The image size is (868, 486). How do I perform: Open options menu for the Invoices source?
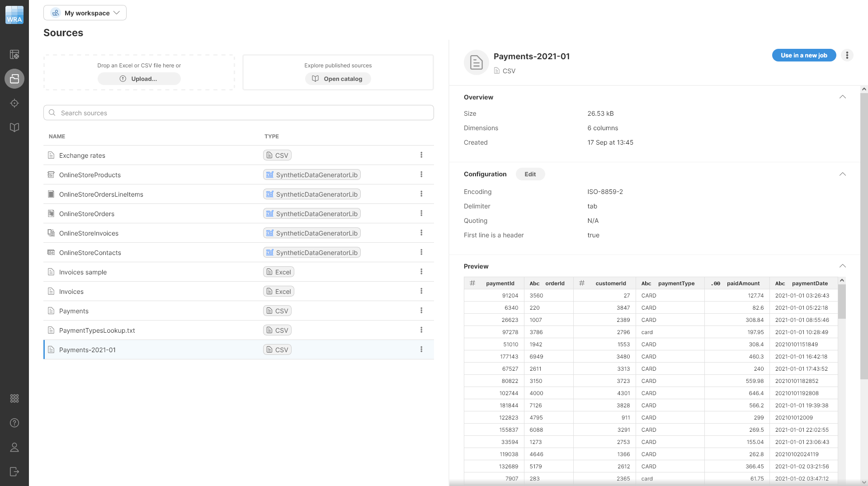coord(421,291)
